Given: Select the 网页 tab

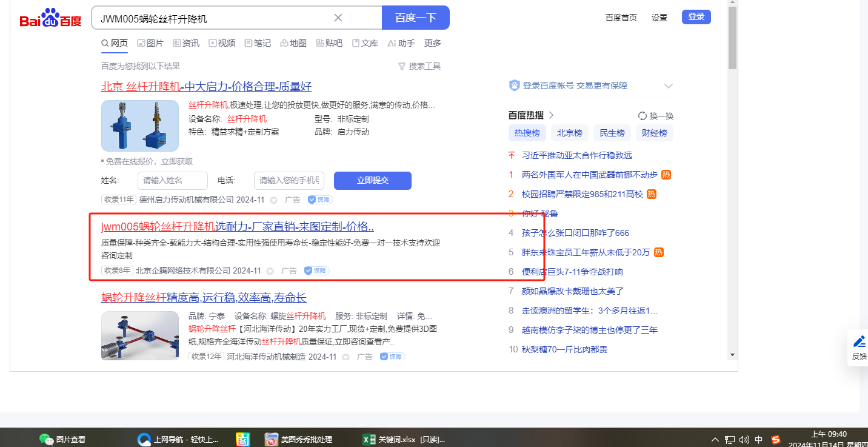Looking at the screenshot, I should (115, 43).
